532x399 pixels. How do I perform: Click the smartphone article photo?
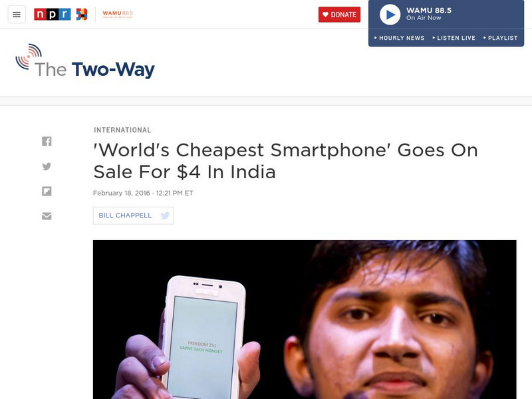point(305,320)
